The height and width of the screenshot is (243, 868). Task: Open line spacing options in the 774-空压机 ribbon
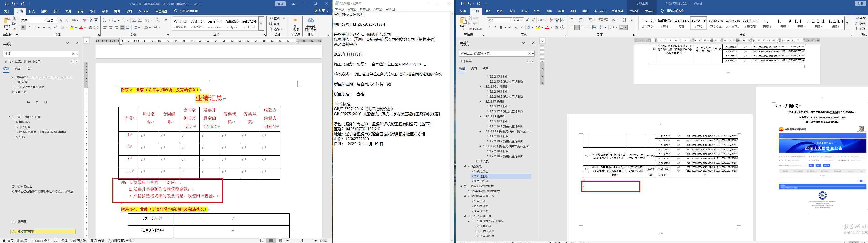136,28
